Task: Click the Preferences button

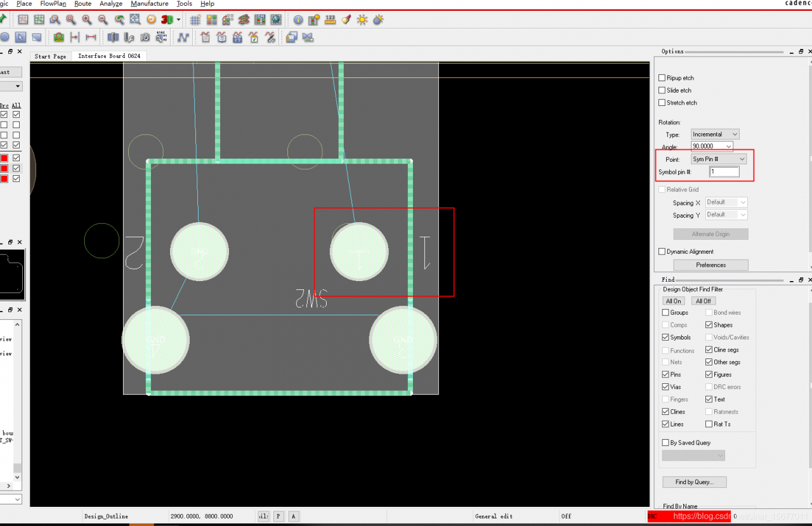Action: 710,265
